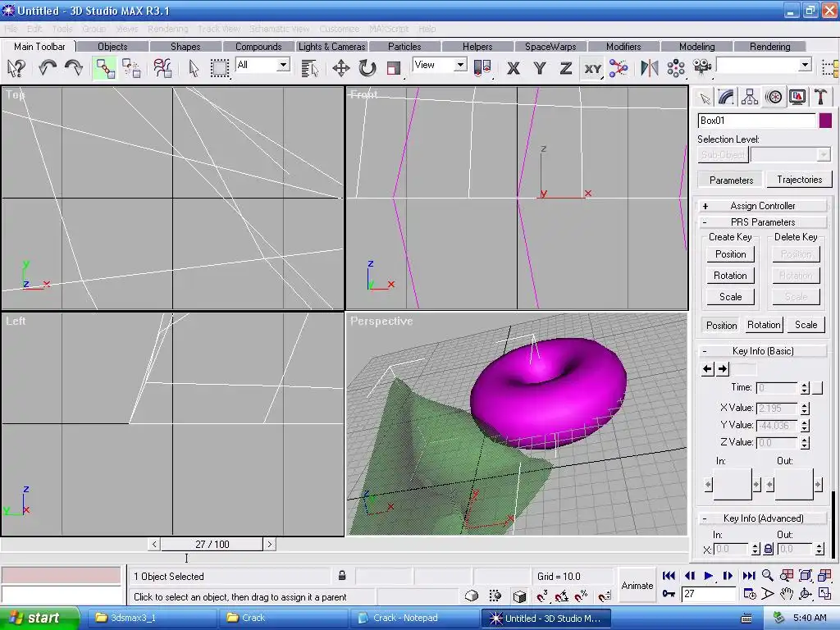Go to the end frame
This screenshot has width=840, height=630.
point(749,576)
